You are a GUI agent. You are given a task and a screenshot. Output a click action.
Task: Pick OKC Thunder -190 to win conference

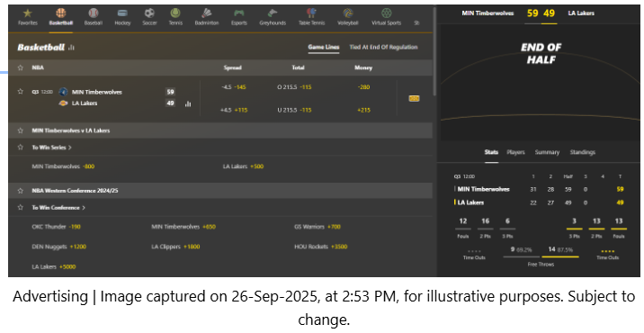point(57,227)
